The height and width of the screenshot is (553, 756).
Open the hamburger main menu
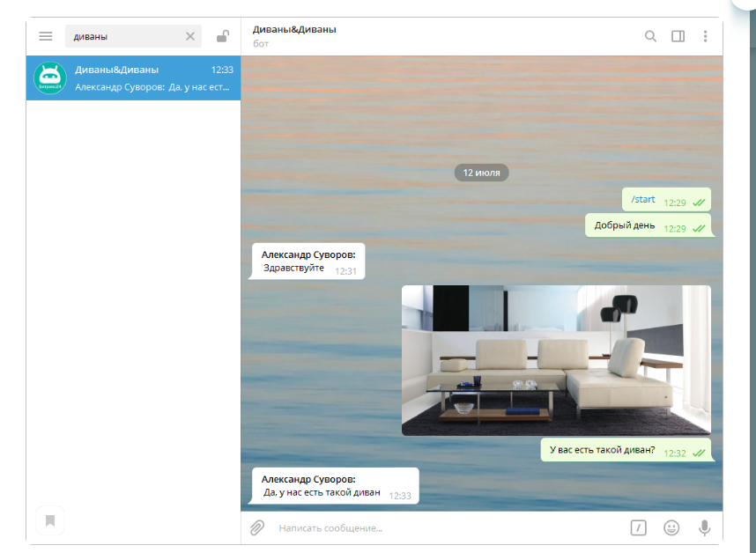(x=46, y=36)
